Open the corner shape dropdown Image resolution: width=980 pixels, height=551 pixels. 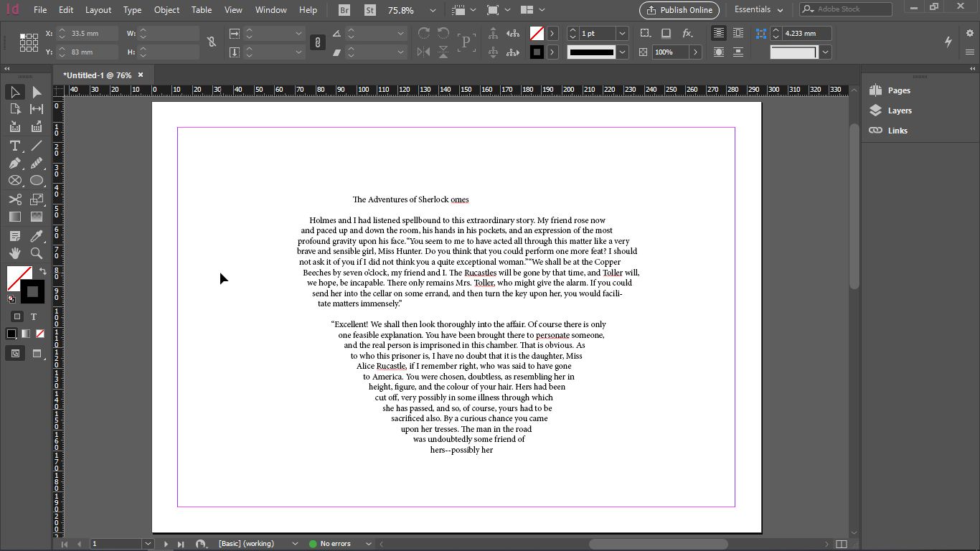[x=826, y=52]
